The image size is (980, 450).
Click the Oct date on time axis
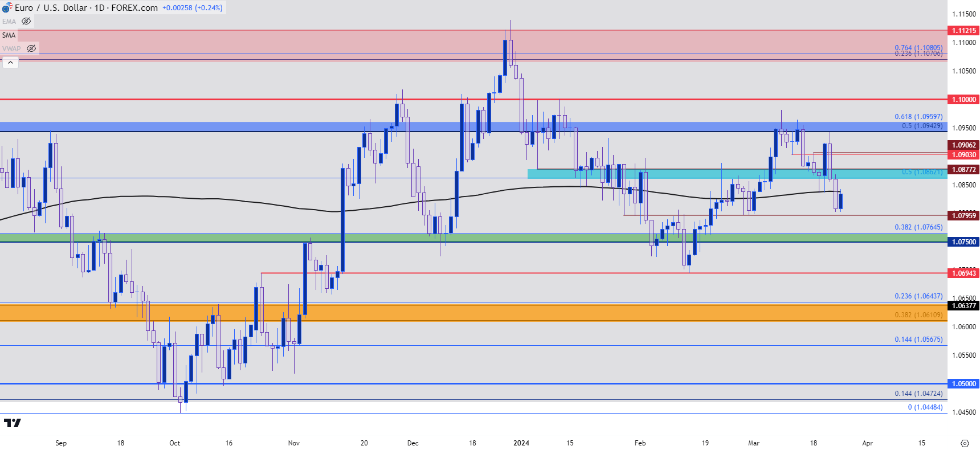[174, 443]
